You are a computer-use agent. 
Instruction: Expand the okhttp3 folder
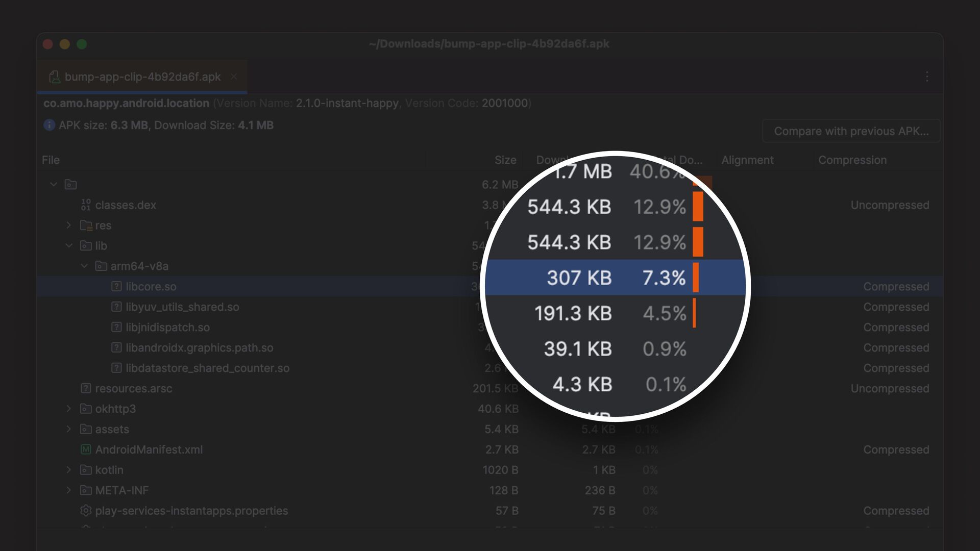(x=69, y=409)
